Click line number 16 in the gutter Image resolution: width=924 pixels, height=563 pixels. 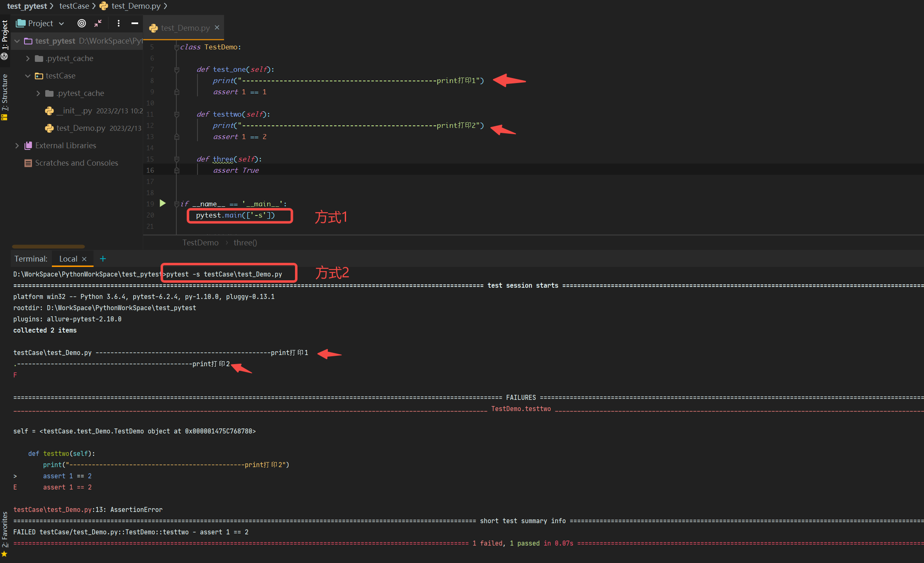pos(150,170)
